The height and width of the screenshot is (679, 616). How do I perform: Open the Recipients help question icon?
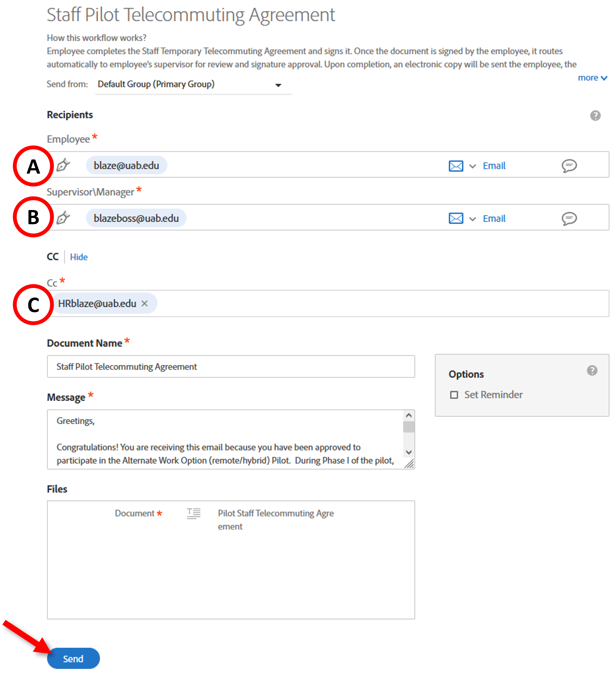tap(595, 115)
